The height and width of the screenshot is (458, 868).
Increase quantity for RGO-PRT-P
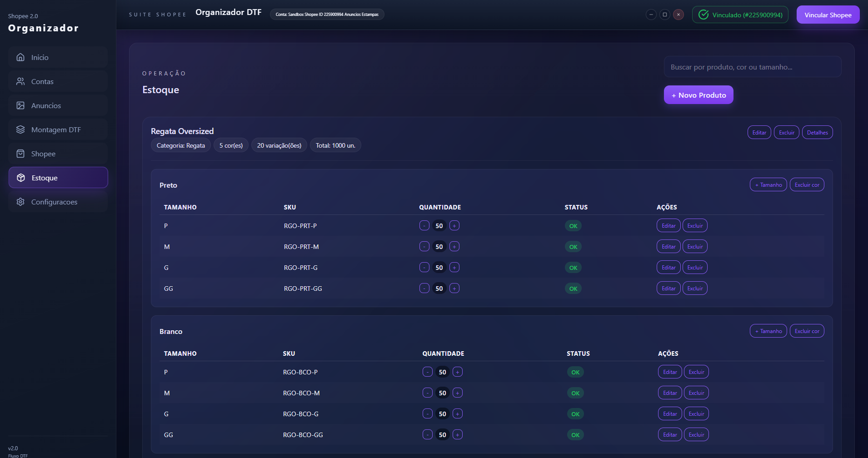coord(454,226)
